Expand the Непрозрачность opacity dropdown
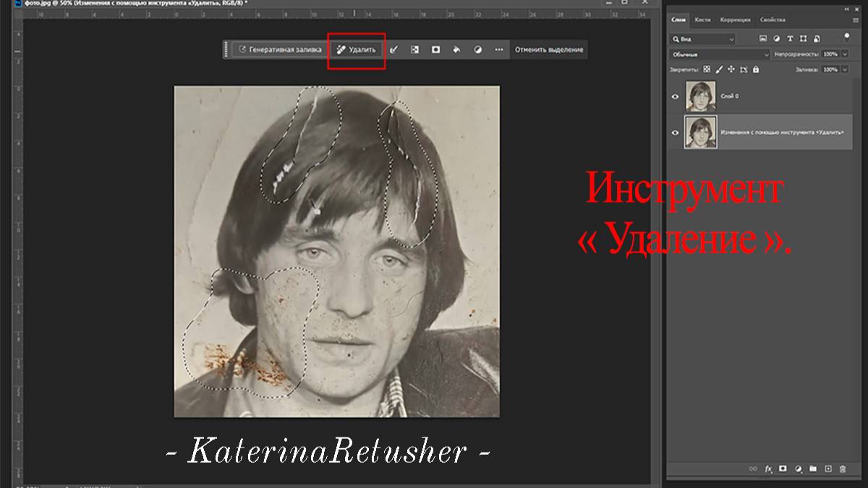Viewport: 868px width, 488px height. click(x=844, y=54)
